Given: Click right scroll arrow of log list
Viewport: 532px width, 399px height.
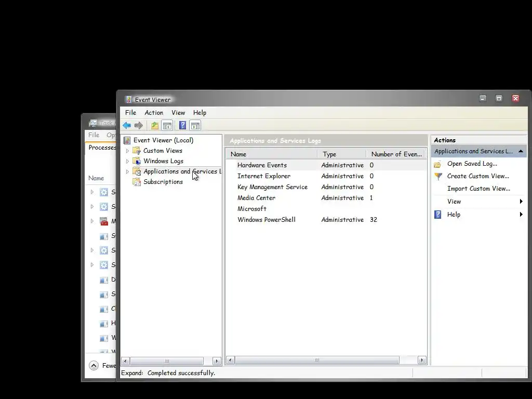Looking at the screenshot, I should 422,360.
